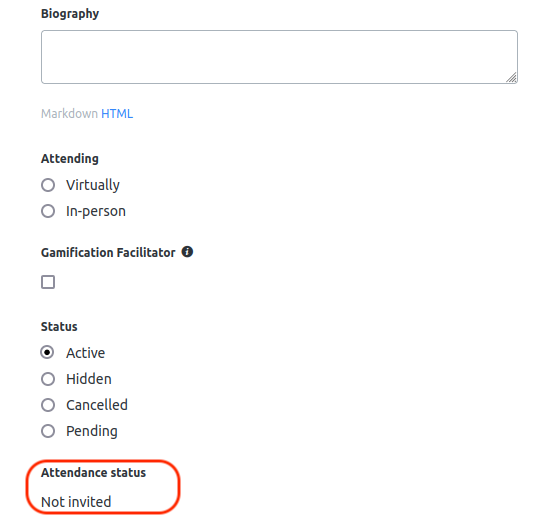Choose the Cancelled status radio button

tap(48, 405)
